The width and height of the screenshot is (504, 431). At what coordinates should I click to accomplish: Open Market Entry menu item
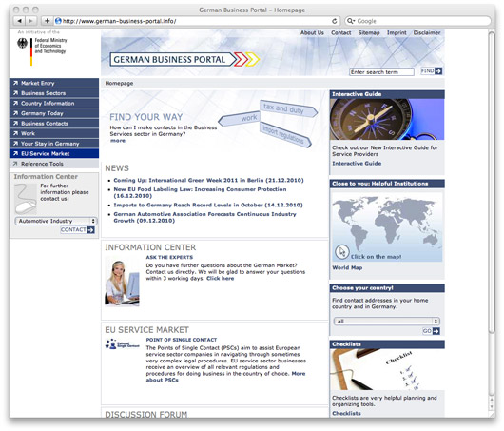(54, 83)
